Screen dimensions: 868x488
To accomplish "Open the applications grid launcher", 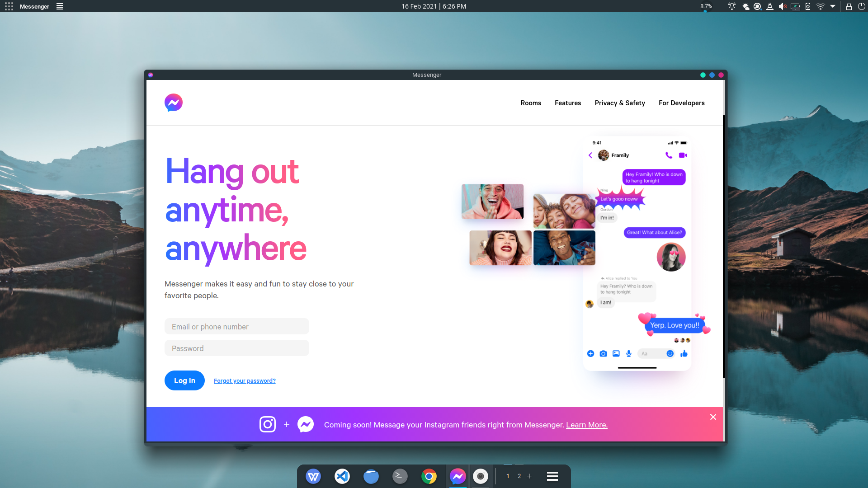I will click(9, 6).
